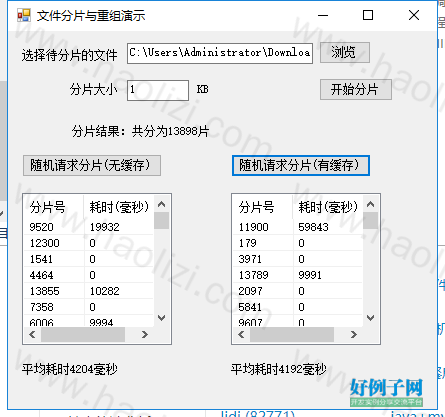Click up arrow of left list scrollbar
Image resolution: width=445 pixels, height=417 pixels.
point(162,204)
